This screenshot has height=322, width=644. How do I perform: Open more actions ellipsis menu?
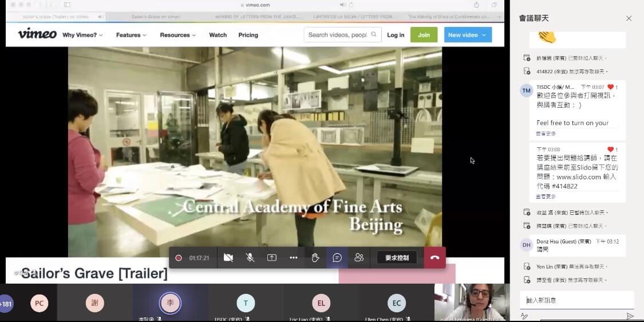point(294,258)
